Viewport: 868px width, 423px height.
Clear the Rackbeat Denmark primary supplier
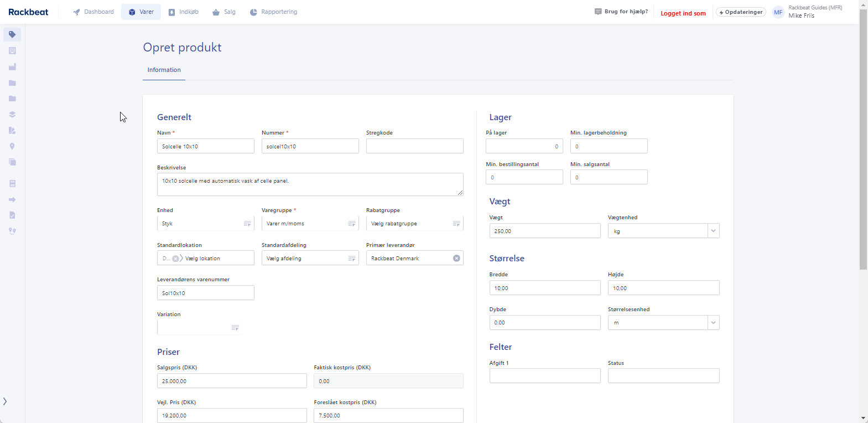pos(456,258)
